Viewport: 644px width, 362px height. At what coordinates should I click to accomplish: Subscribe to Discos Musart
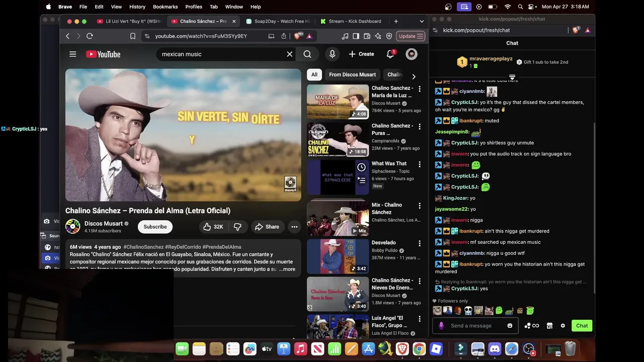[155, 227]
